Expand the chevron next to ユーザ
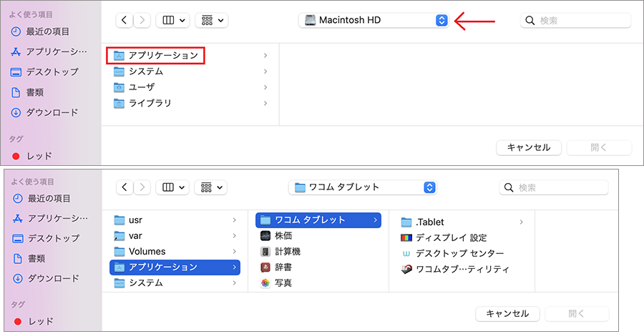This screenshot has width=644, height=334. [265, 87]
